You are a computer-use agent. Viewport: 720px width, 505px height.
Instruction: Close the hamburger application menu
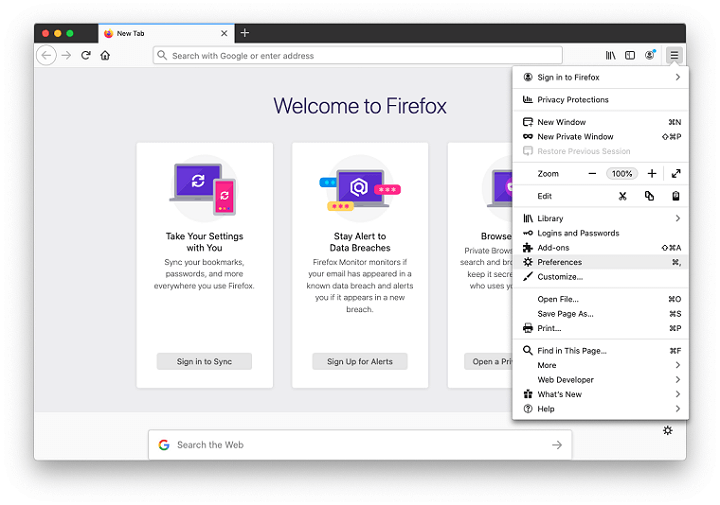(x=674, y=56)
